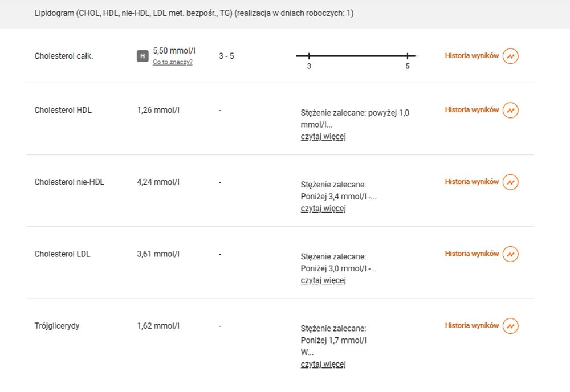
Task: Open results history icon for Cholesterol LDL
Action: coord(510,254)
